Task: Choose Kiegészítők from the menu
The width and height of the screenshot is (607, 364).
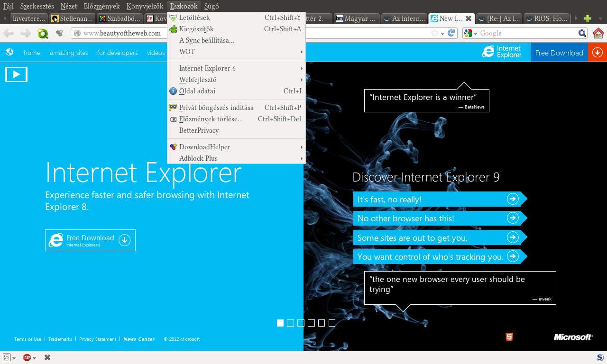Action: coord(236,29)
